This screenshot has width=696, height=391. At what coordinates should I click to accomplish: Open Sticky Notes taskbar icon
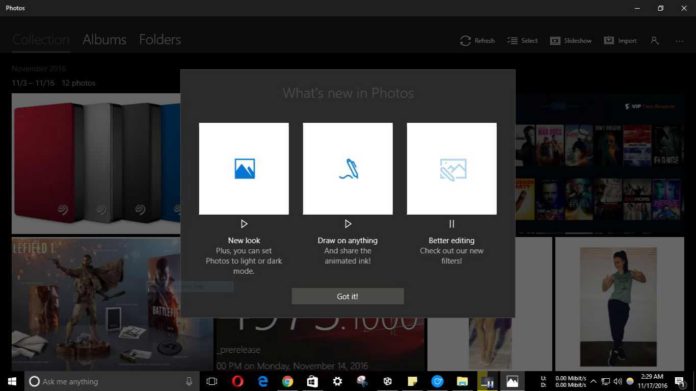point(412,381)
